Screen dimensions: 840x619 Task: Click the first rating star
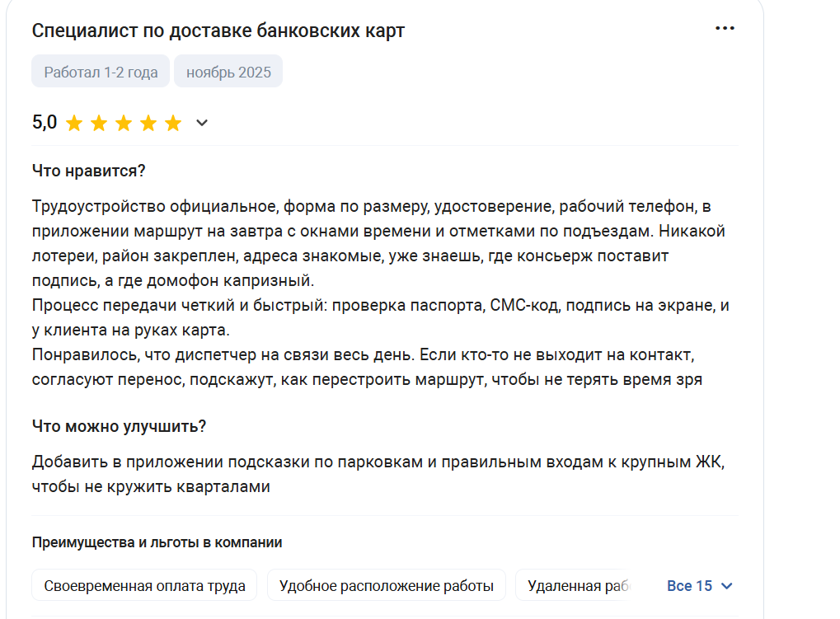[x=74, y=124]
